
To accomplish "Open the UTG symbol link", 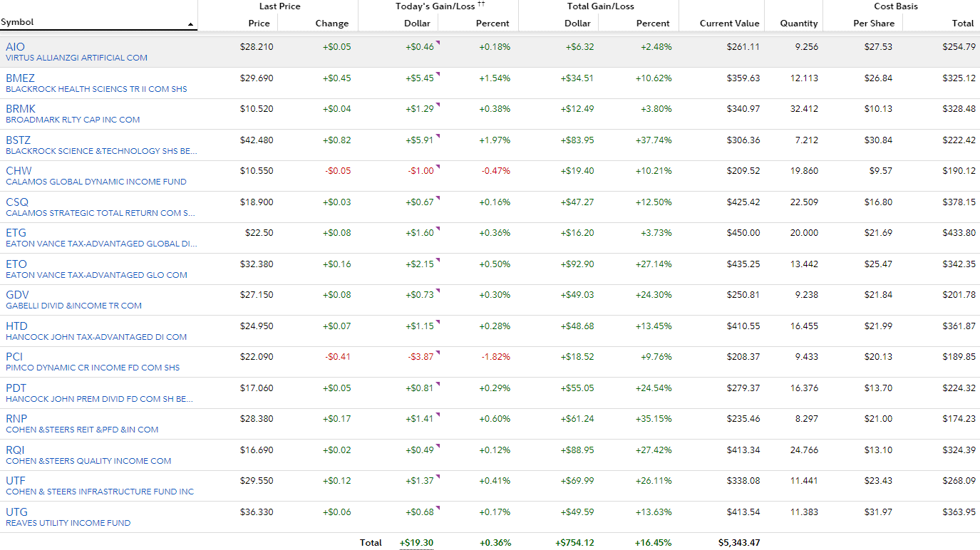I will 17,512.
